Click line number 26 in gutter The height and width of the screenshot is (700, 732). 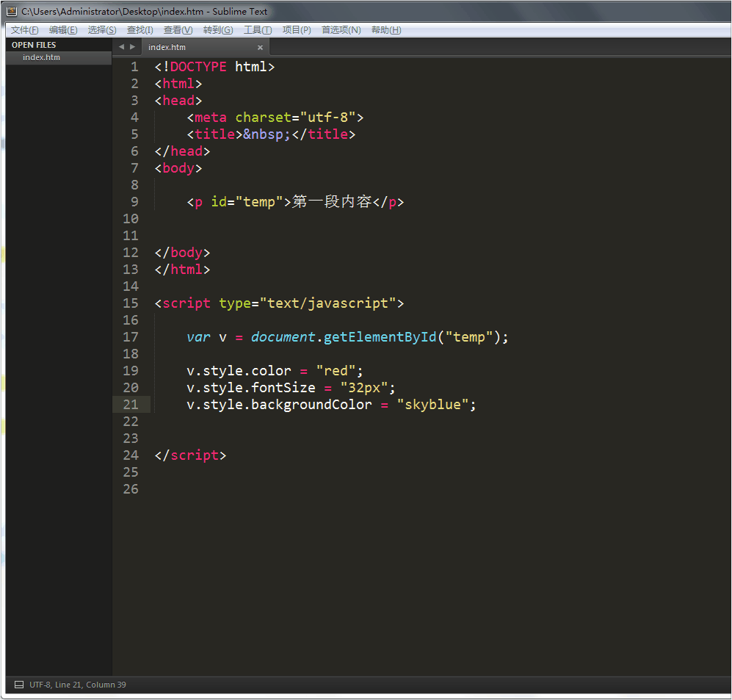[x=131, y=489]
